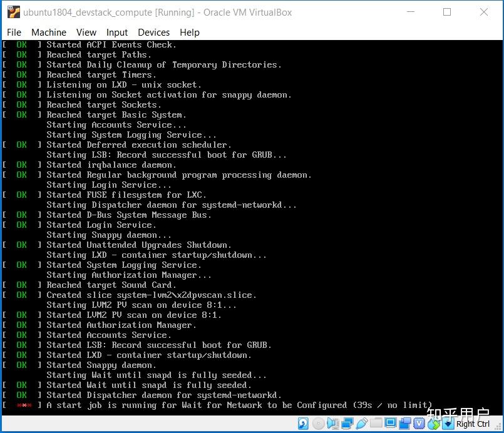This screenshot has height=433, width=504.
Task: Click 'Starting Accounts Service...' line
Action: click(x=116, y=125)
